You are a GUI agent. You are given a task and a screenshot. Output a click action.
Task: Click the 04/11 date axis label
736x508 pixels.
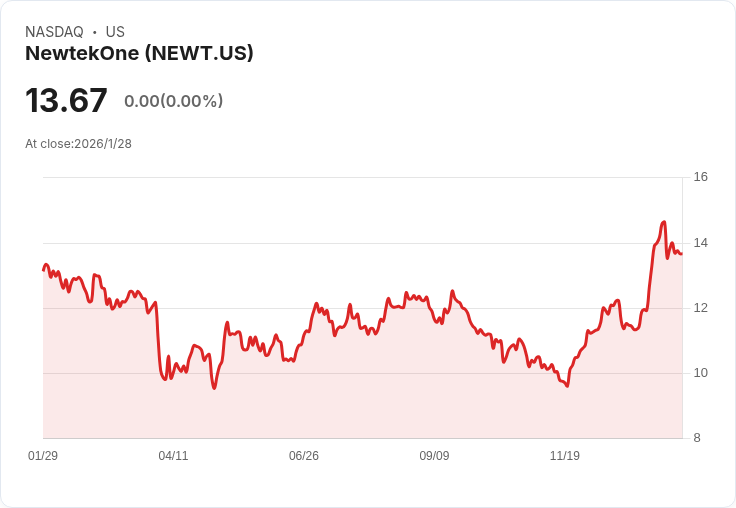[173, 456]
